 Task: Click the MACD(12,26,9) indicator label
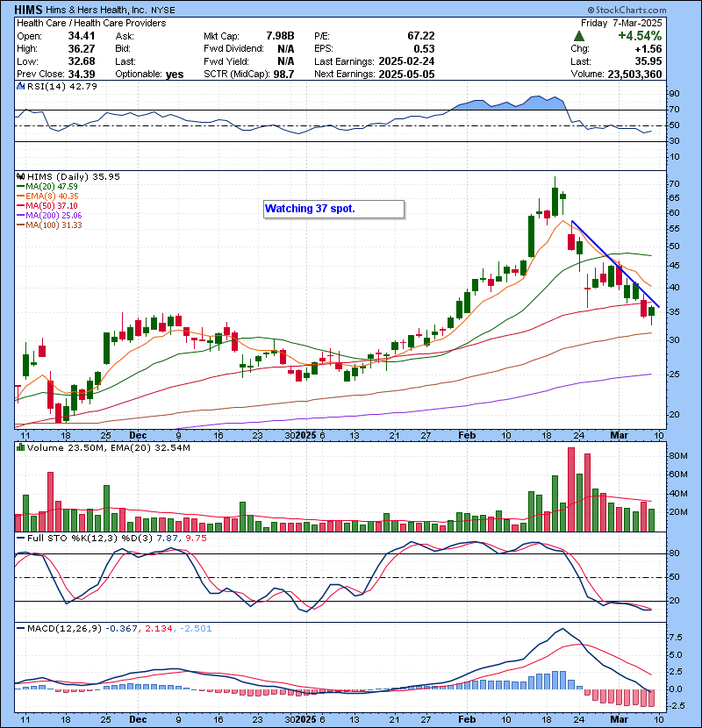click(x=65, y=628)
